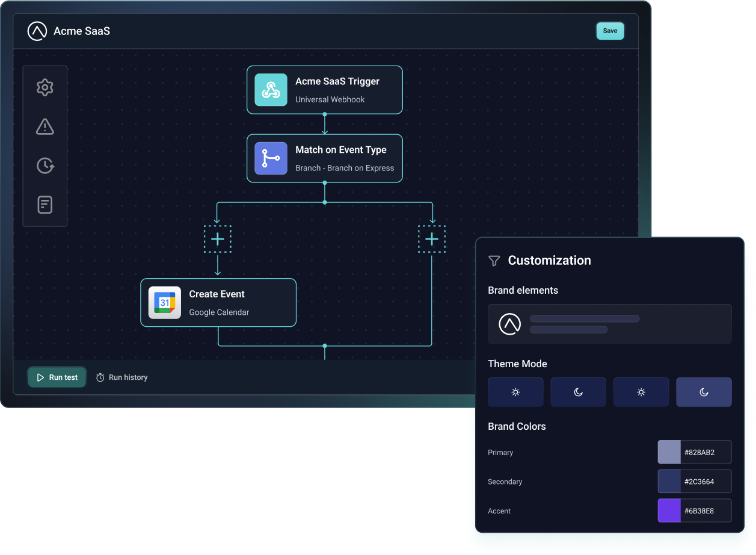Click the Universal Webhook subtitle text
Viewport: 756px width, 555px height.
[x=330, y=99]
